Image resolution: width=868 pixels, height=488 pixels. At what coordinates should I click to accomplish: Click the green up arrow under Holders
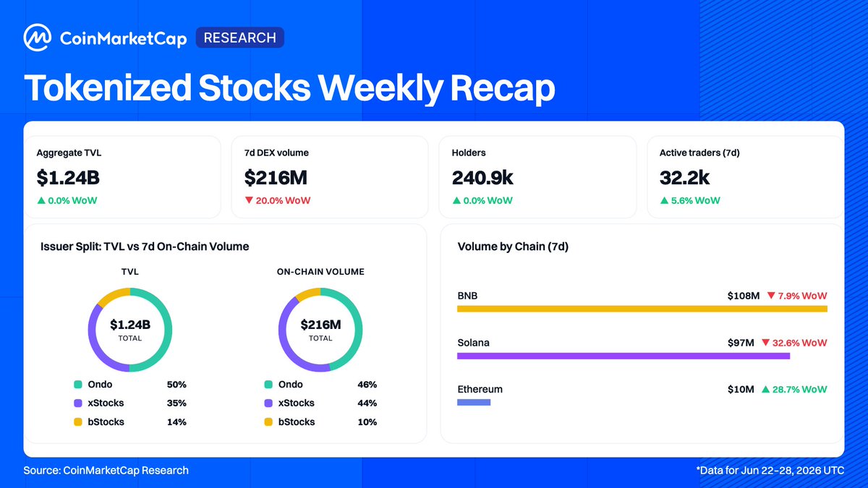[x=456, y=200]
